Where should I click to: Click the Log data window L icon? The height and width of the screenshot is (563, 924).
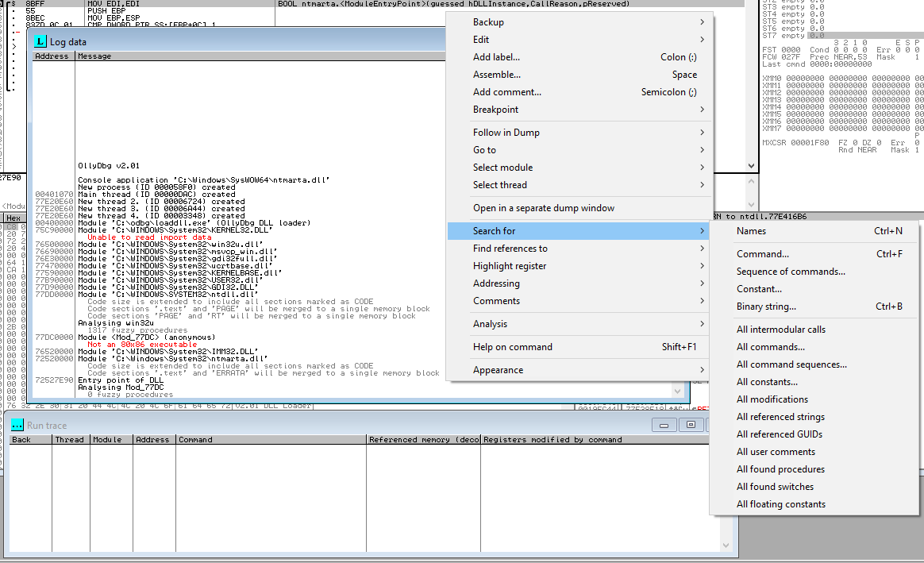click(x=40, y=41)
